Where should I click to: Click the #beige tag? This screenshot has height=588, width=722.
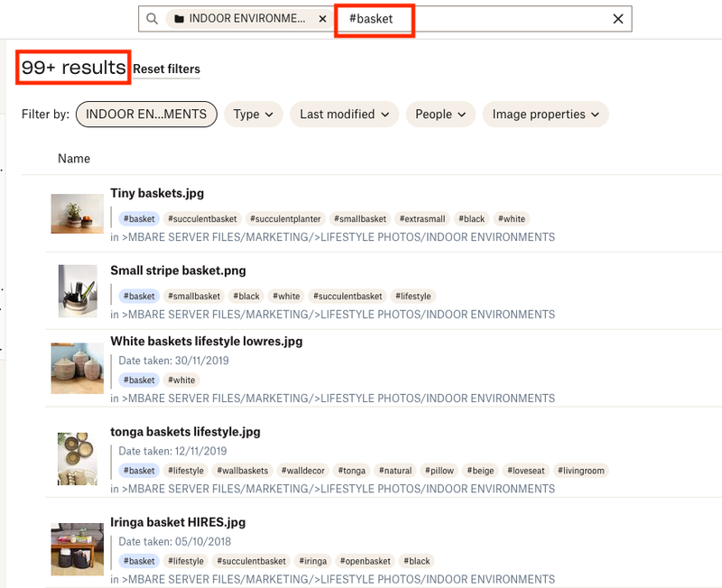point(480,471)
